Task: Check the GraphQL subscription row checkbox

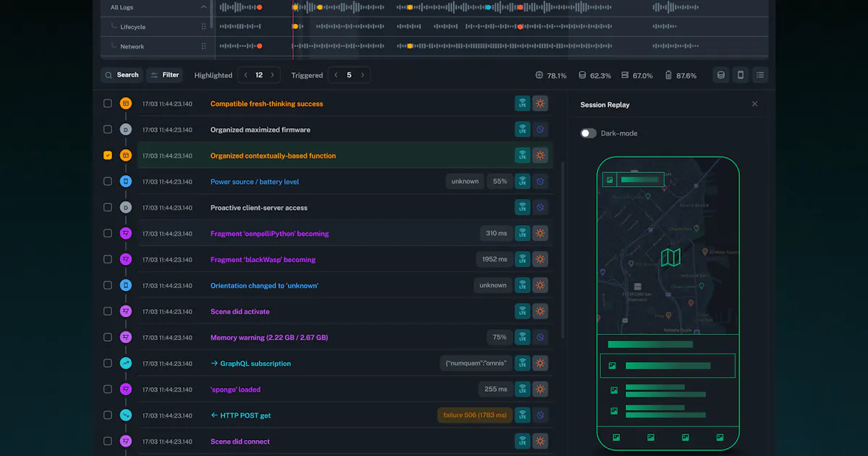Action: click(x=108, y=363)
